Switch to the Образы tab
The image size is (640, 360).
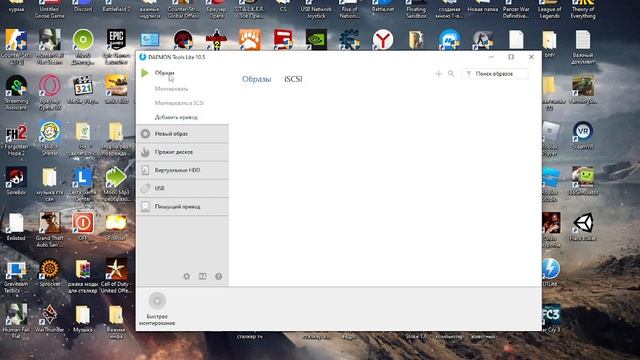256,79
